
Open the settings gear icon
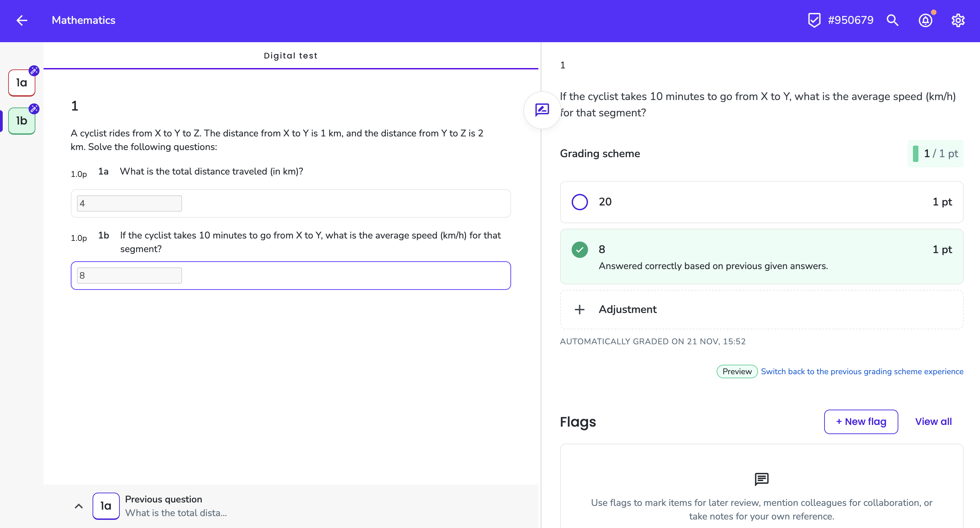[x=958, y=20]
